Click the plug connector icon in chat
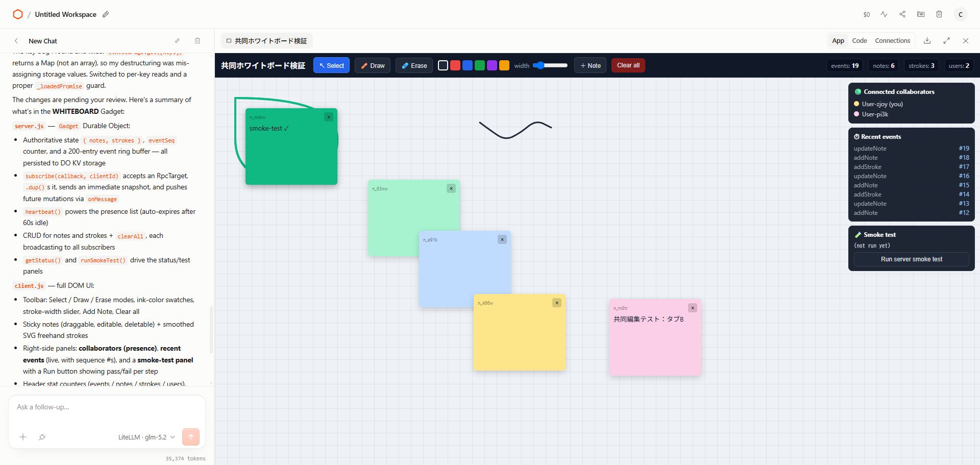The image size is (980, 465). pos(42,437)
